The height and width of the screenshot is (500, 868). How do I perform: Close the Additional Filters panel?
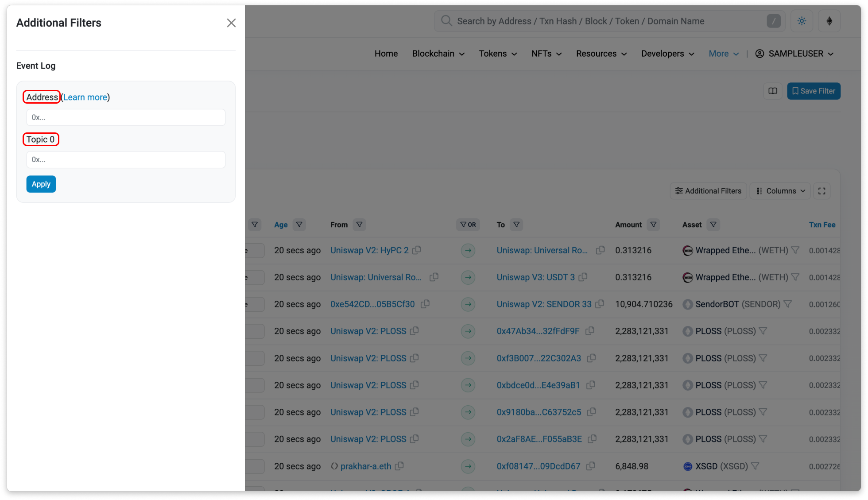click(231, 23)
